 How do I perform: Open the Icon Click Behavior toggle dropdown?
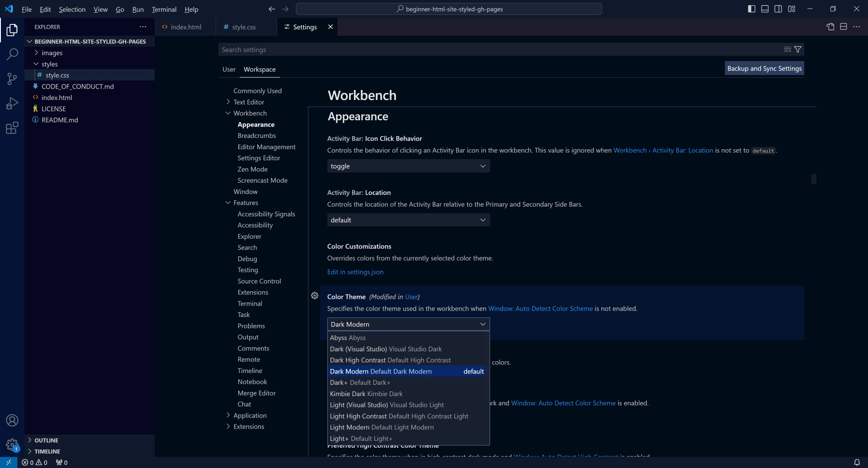[408, 166]
